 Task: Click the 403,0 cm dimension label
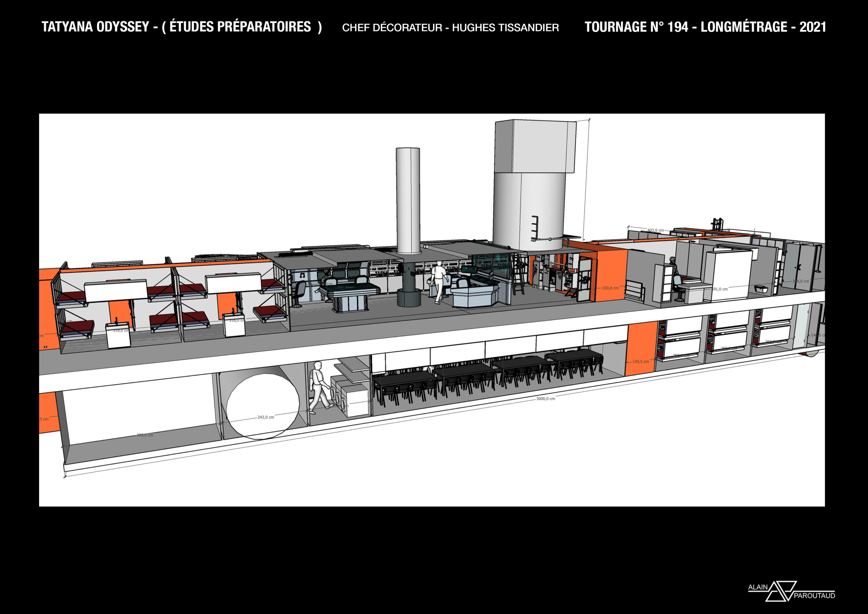[655, 230]
